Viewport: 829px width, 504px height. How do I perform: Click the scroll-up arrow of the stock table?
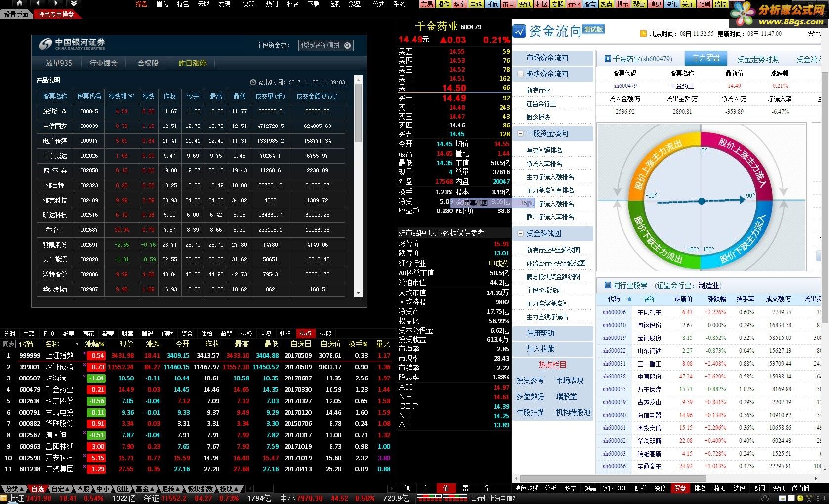pyautogui.click(x=359, y=79)
